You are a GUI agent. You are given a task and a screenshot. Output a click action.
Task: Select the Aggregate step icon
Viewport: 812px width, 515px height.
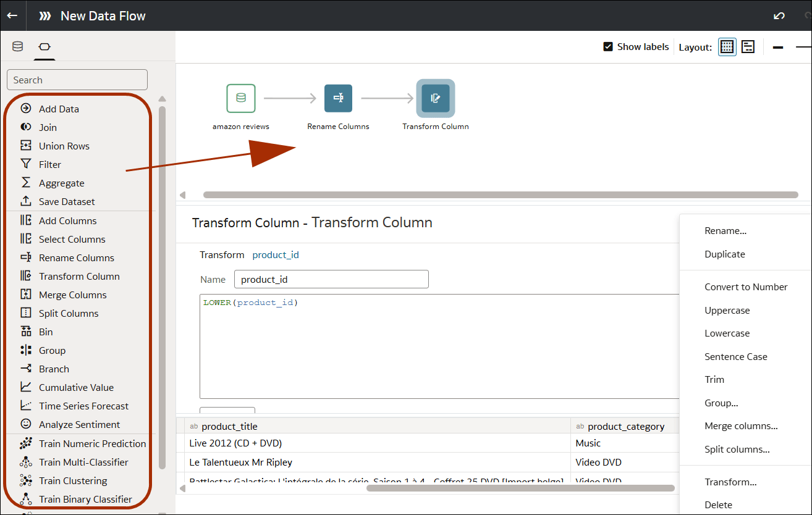click(25, 183)
